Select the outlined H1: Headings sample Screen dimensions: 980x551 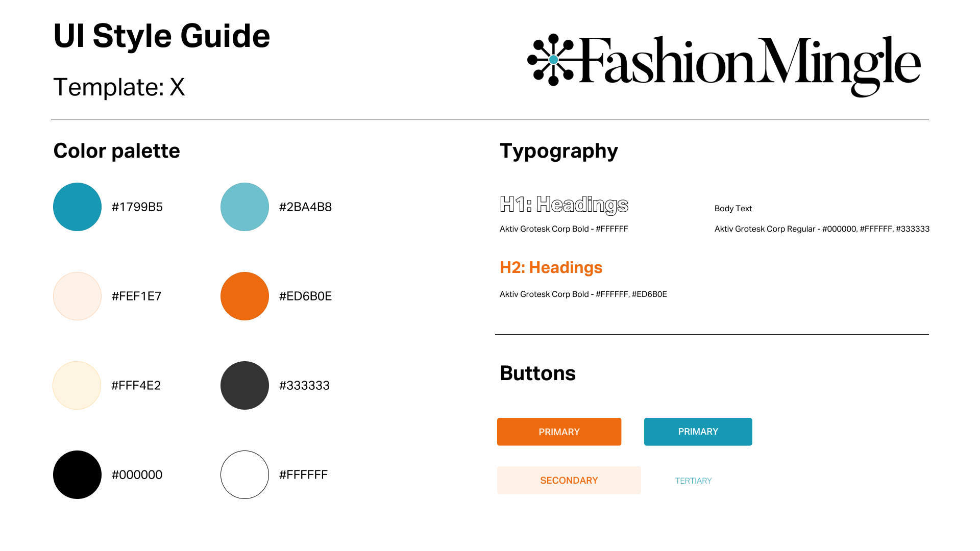[564, 205]
